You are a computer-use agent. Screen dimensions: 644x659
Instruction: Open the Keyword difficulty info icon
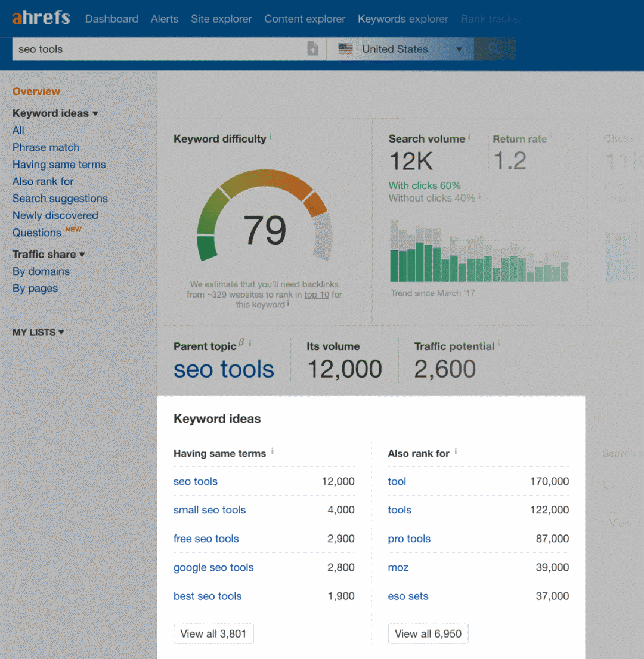coord(270,137)
